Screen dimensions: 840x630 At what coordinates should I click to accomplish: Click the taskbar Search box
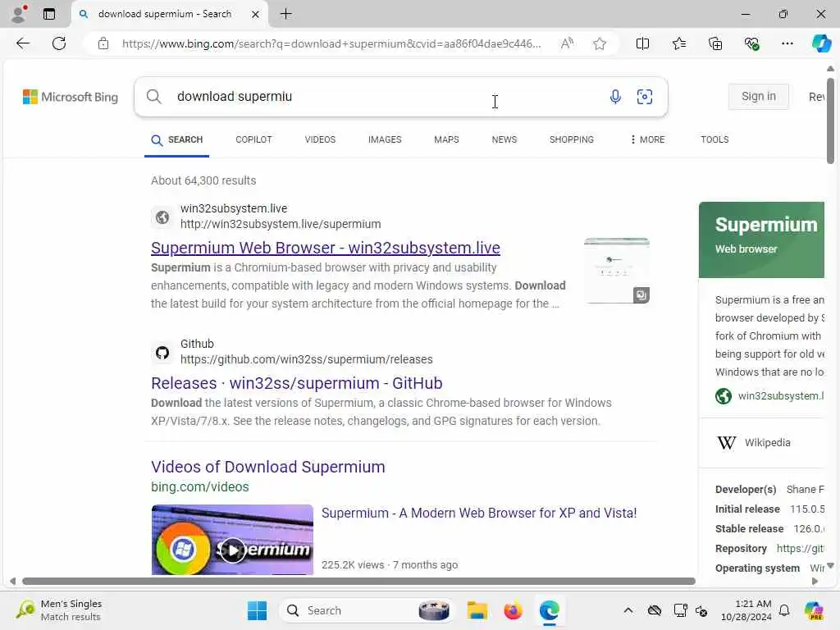[366, 610]
